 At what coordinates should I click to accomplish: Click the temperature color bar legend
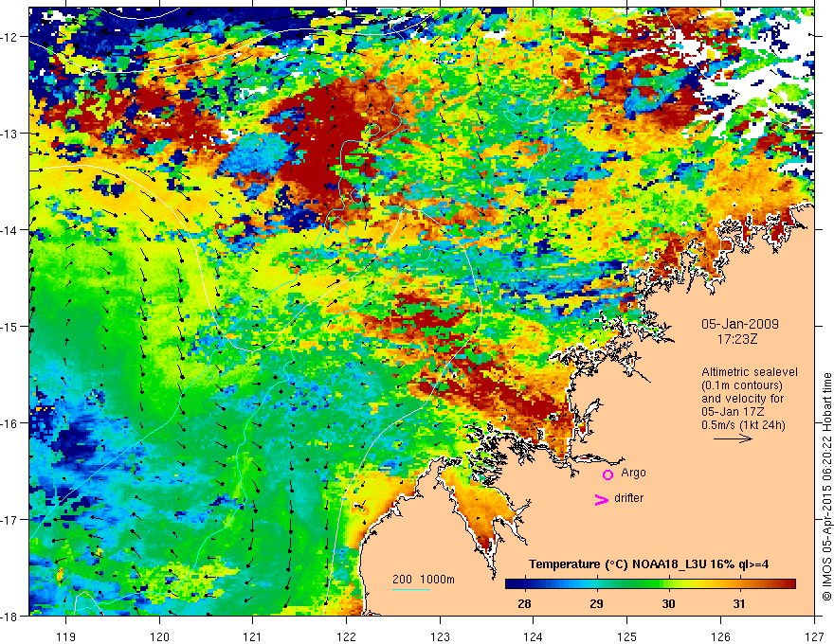click(650, 584)
